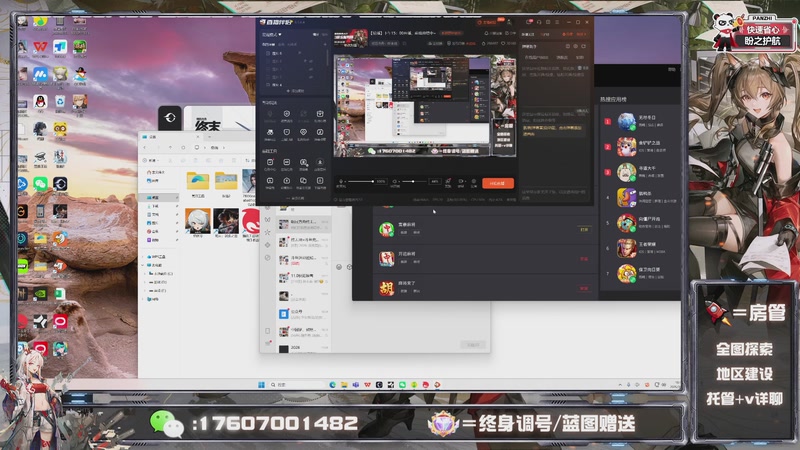
Task: Open the WPS Office desktop icon
Action: 40,47
